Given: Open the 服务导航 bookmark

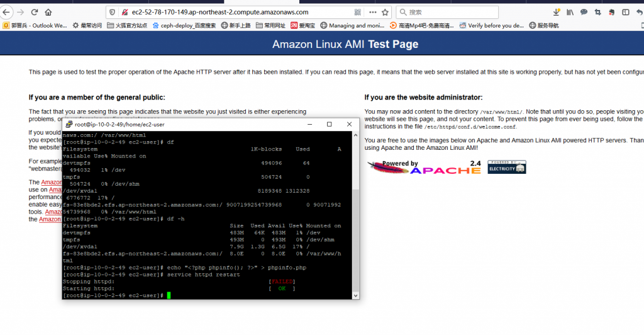Looking at the screenshot, I should pos(544,25).
